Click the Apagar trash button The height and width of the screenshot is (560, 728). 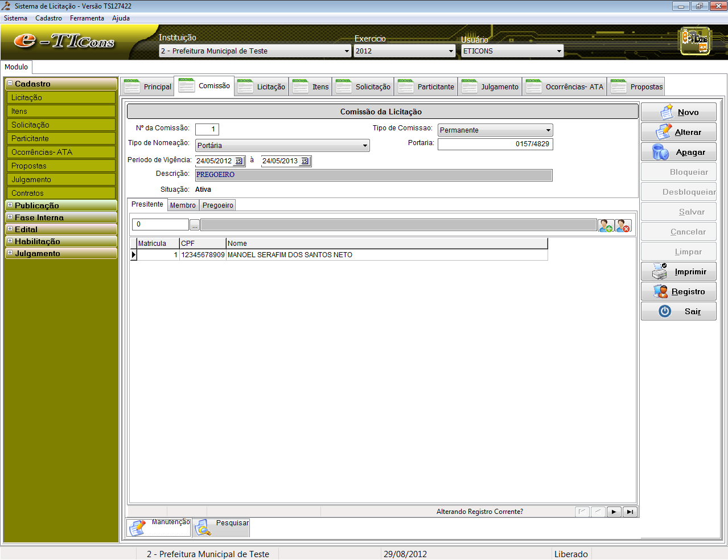[x=678, y=152]
